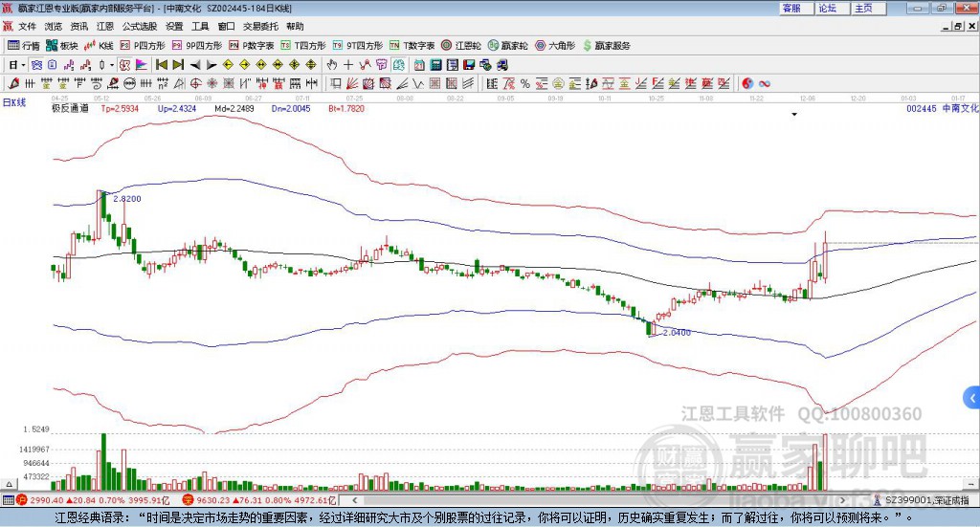Click the pencil drawing tool icon
Image resolution: width=980 pixels, height=527 pixels.
[13, 83]
